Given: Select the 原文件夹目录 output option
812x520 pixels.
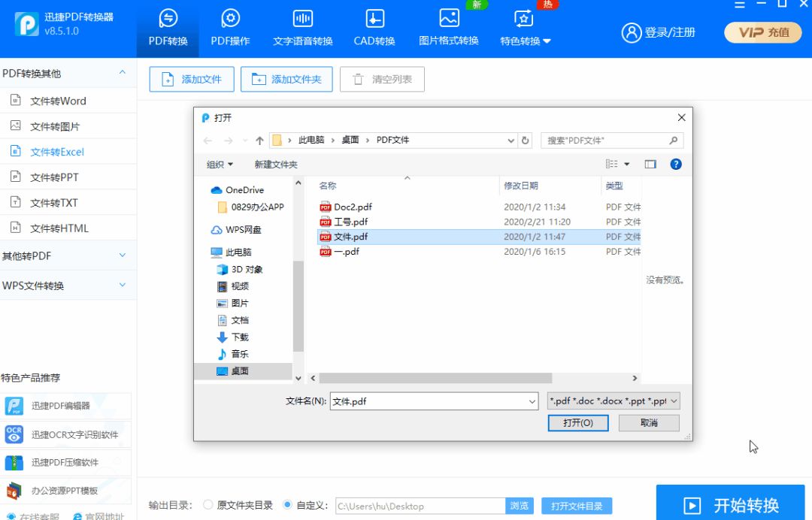Looking at the screenshot, I should point(208,506).
